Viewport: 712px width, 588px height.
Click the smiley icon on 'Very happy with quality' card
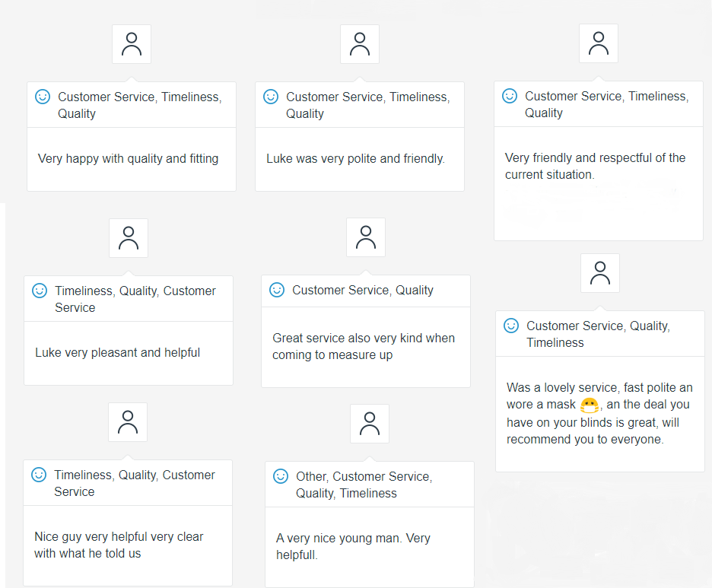pos(43,97)
